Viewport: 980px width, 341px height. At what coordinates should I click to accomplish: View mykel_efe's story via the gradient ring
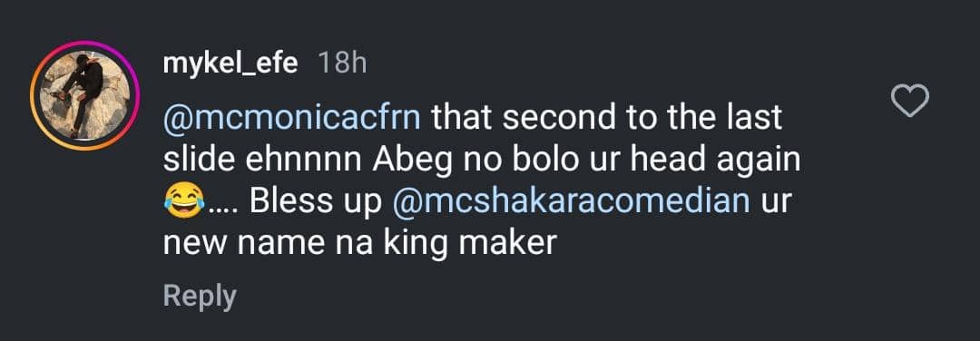pyautogui.click(x=85, y=95)
